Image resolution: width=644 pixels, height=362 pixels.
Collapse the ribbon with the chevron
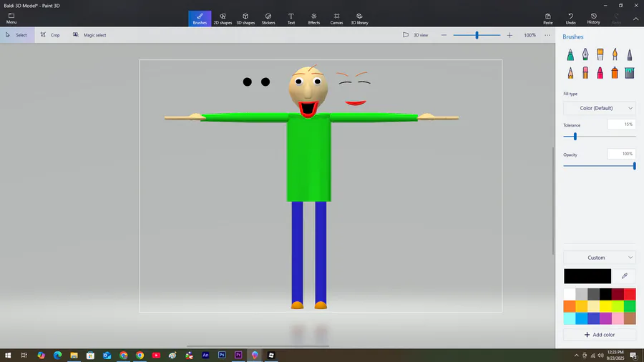[x=635, y=19]
